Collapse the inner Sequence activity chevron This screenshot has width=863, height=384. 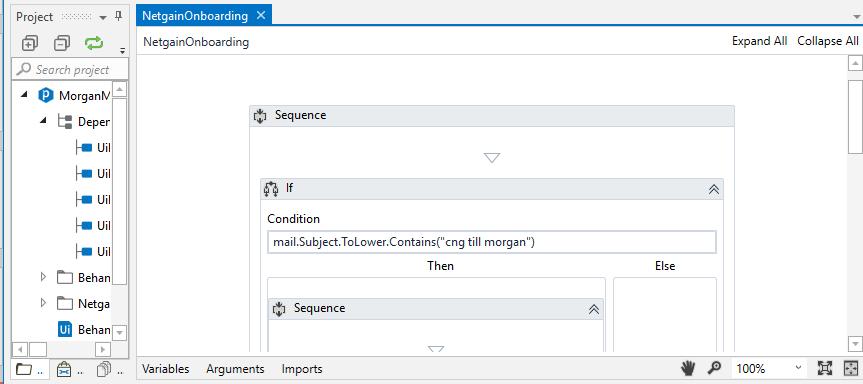pos(594,309)
